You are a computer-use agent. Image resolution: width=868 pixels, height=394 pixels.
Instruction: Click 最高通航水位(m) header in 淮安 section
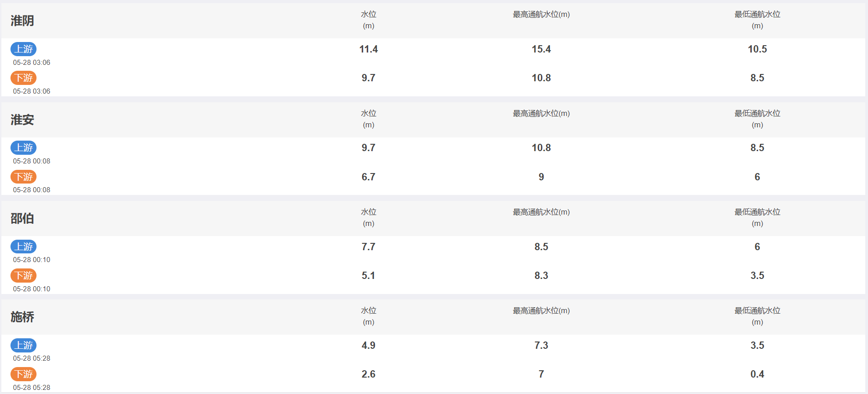pos(541,113)
